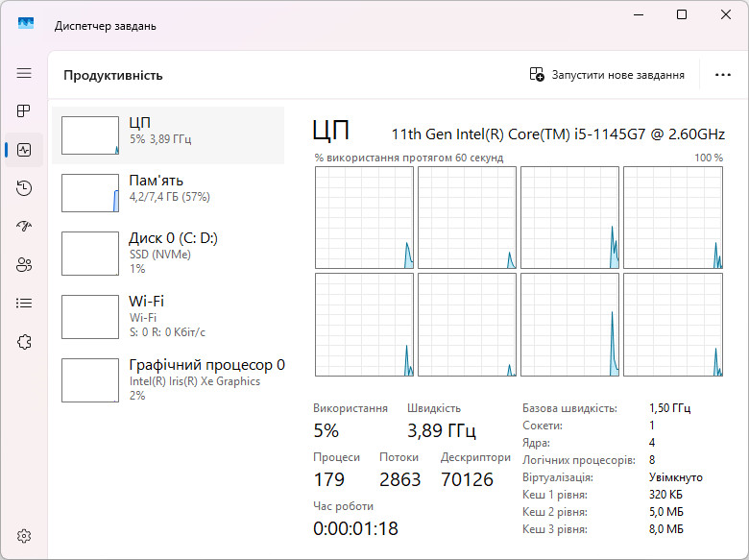
Task: Click the processes count '179'
Action: coord(329,479)
